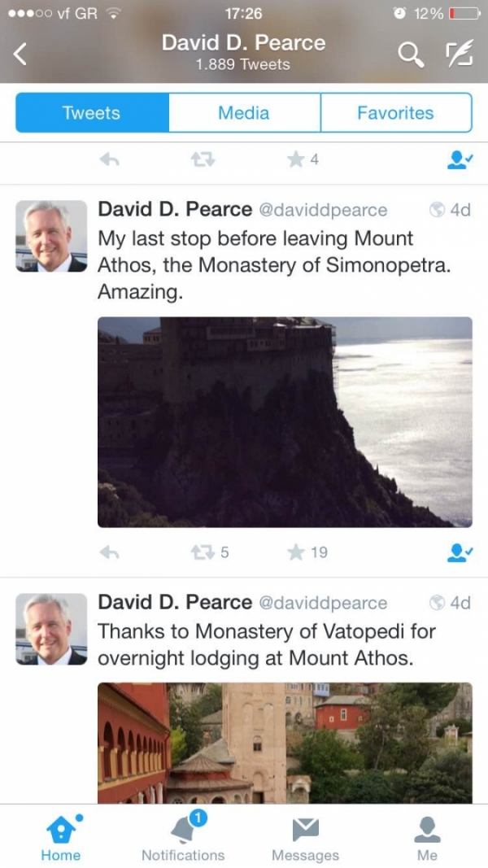Open the Simonopetra monastery photo
Viewport: 488px width, 868px height.
coord(285,421)
